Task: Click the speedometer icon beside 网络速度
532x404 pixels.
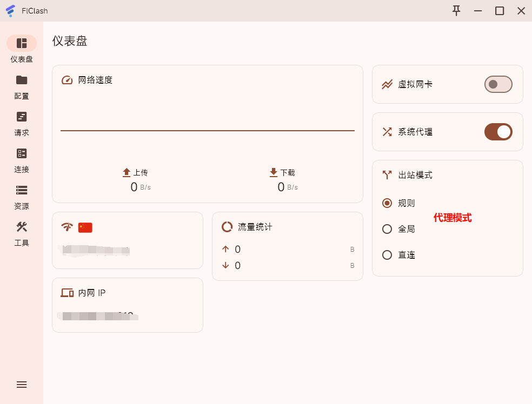Action: click(67, 80)
